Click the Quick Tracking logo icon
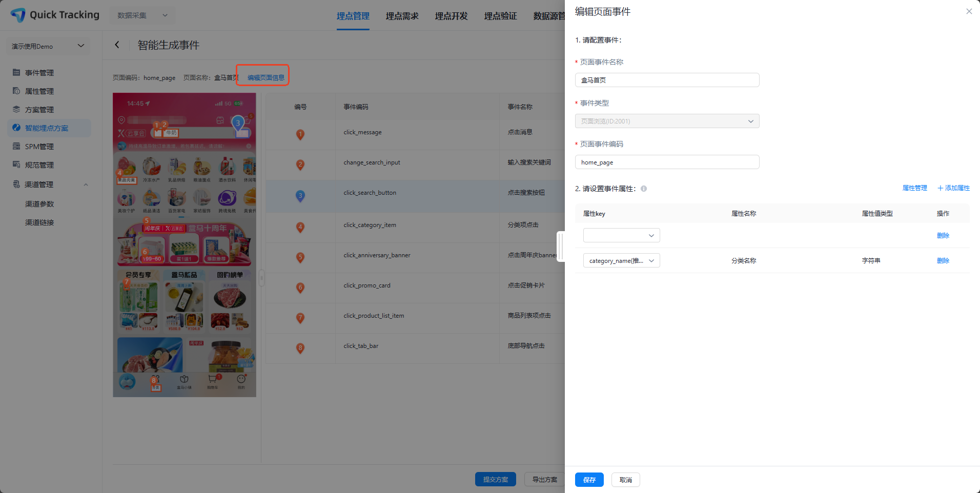The image size is (980, 493). pyautogui.click(x=18, y=15)
